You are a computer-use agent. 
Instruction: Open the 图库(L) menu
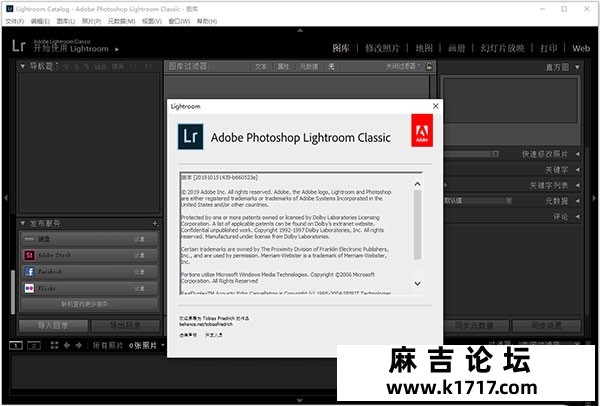[66, 21]
